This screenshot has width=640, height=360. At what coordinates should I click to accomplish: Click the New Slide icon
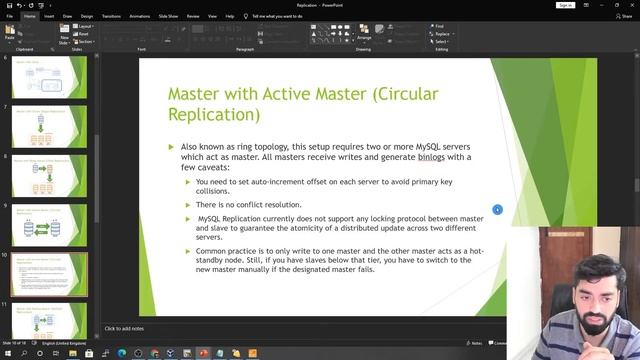coord(64,29)
